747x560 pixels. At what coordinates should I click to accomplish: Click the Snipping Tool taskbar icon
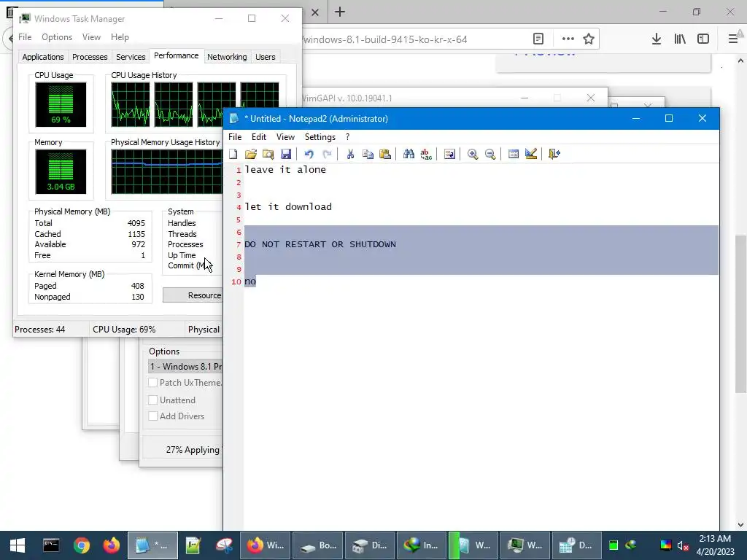click(x=224, y=545)
